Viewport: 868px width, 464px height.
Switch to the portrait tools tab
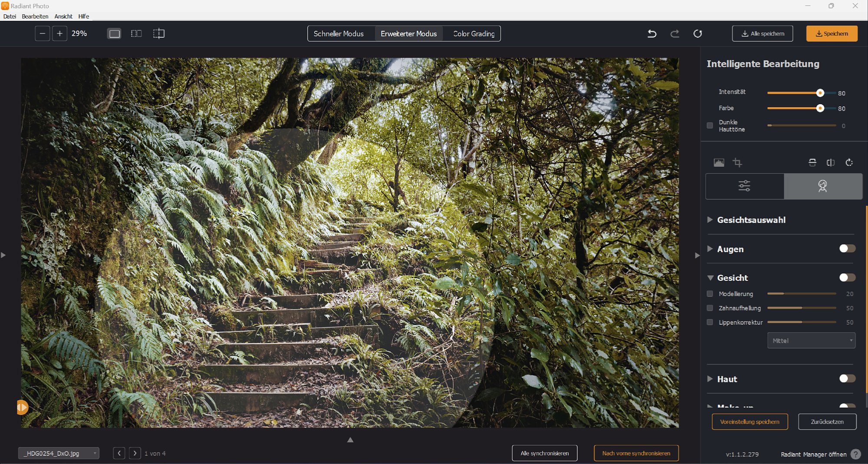(x=823, y=186)
